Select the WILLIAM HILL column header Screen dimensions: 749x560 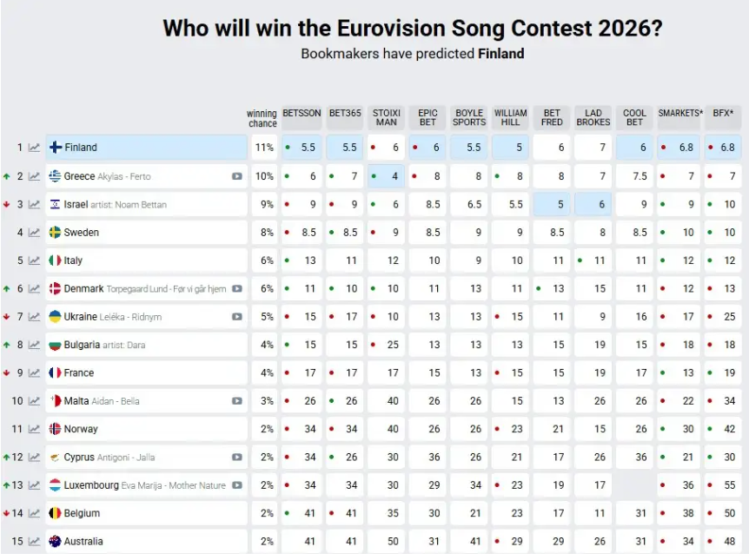click(x=510, y=117)
